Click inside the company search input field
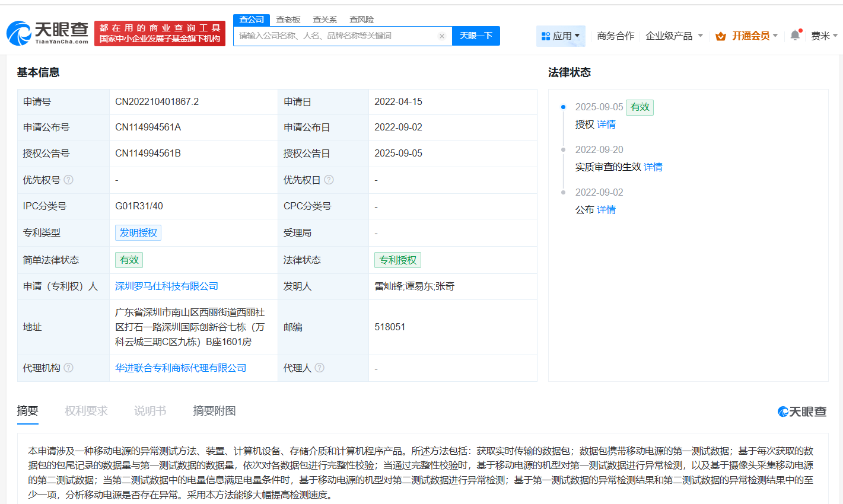The width and height of the screenshot is (843, 504). pyautogui.click(x=332, y=36)
